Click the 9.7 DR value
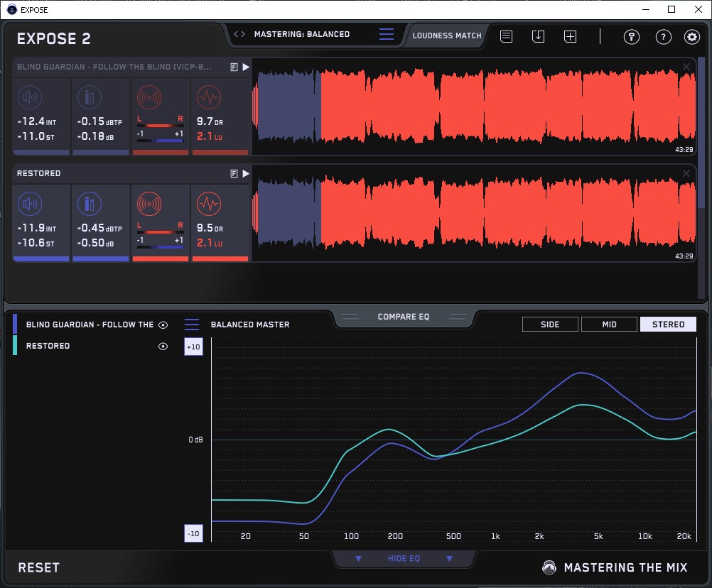Image resolution: width=712 pixels, height=588 pixels. [x=210, y=121]
